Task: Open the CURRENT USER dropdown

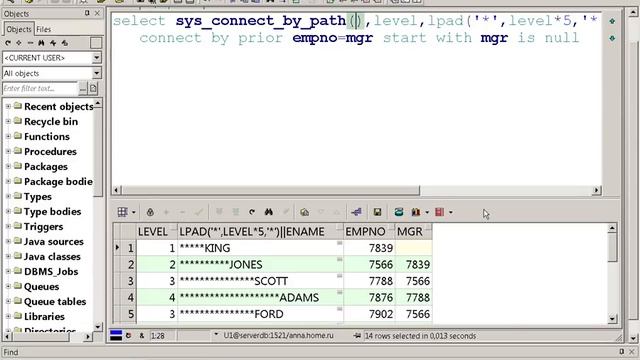Action: [97, 58]
